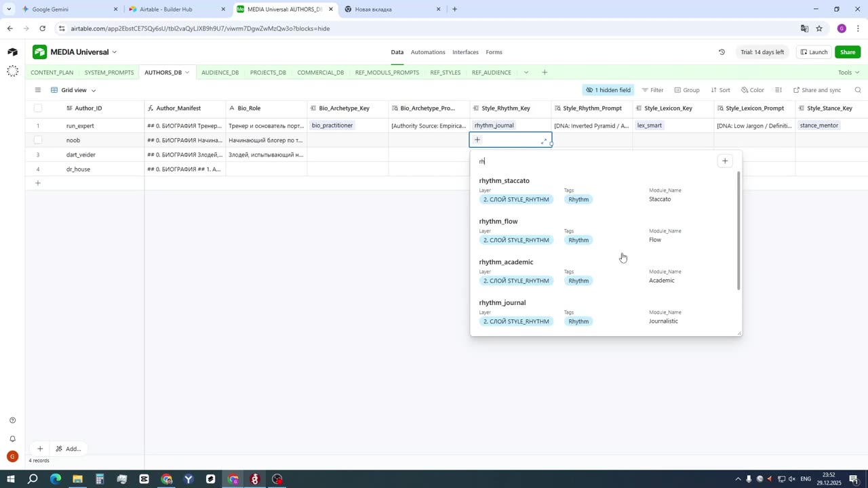Click the Trial: 14 days left button
868x488 pixels.
tap(762, 52)
